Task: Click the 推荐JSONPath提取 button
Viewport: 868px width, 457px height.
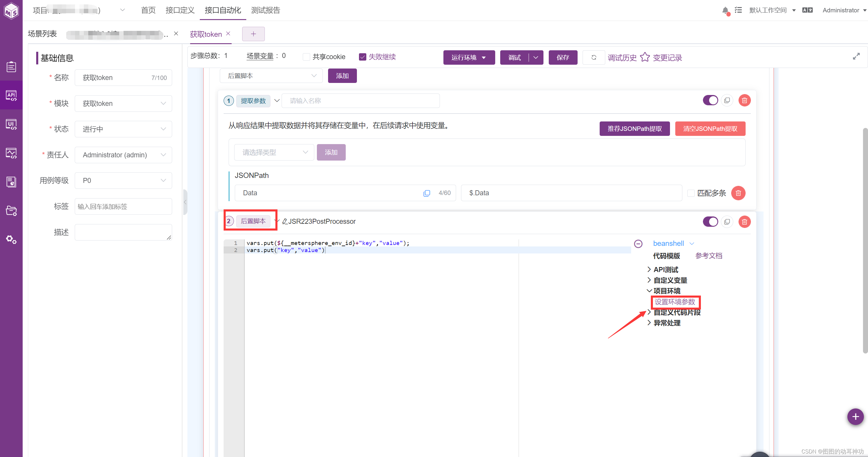Action: tap(634, 129)
